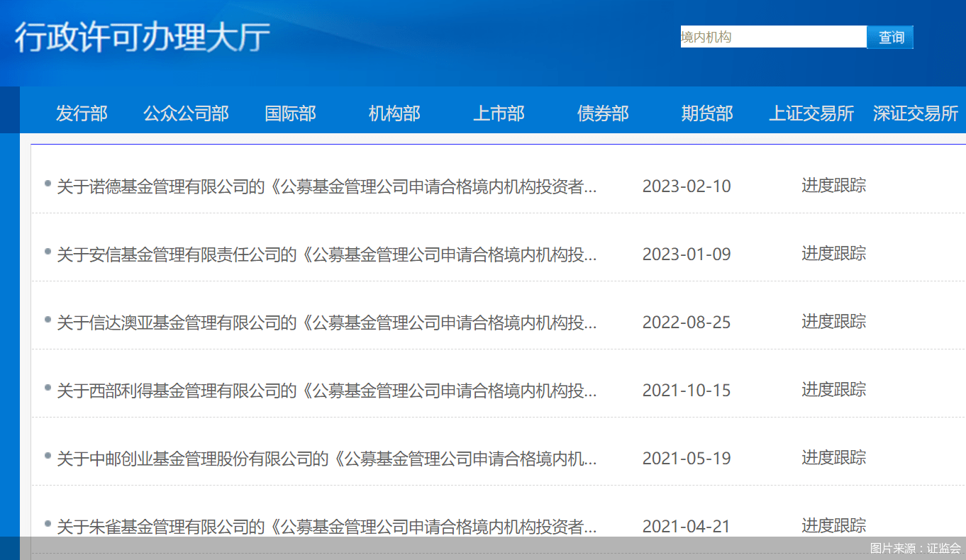Click 进度跟踪 for the 安信基金 row

834,254
